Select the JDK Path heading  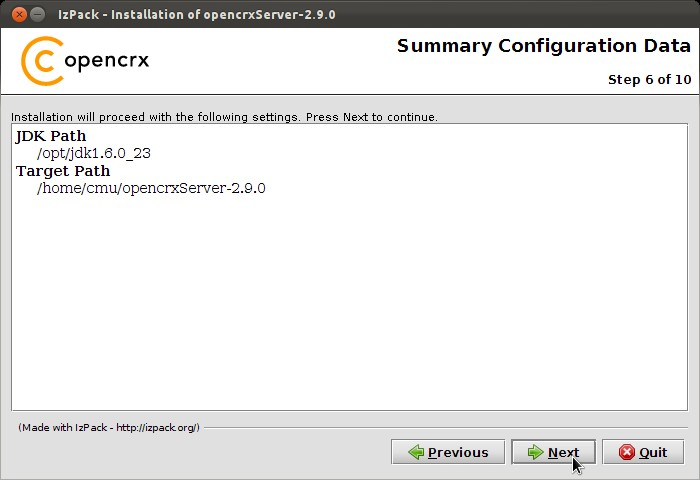51,136
